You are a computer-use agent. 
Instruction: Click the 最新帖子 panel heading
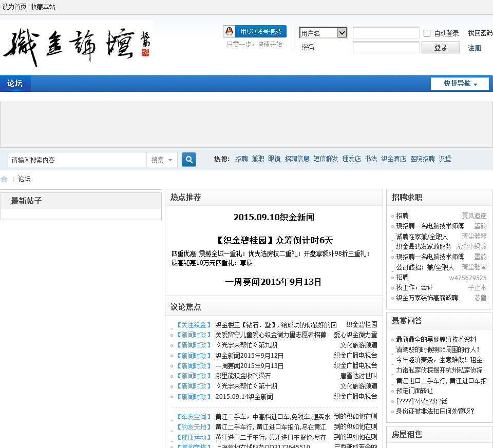coord(26,201)
